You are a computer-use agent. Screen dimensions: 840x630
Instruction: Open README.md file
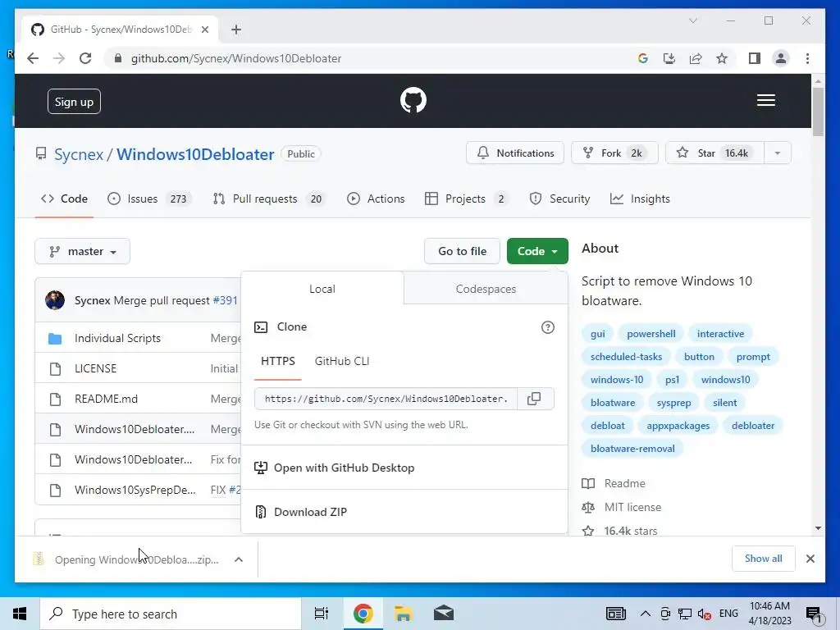click(x=106, y=399)
